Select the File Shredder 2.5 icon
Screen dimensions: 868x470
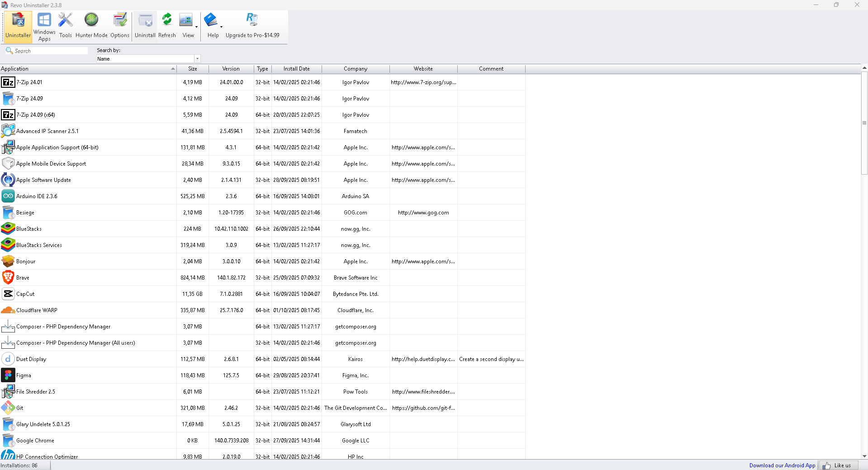point(8,392)
